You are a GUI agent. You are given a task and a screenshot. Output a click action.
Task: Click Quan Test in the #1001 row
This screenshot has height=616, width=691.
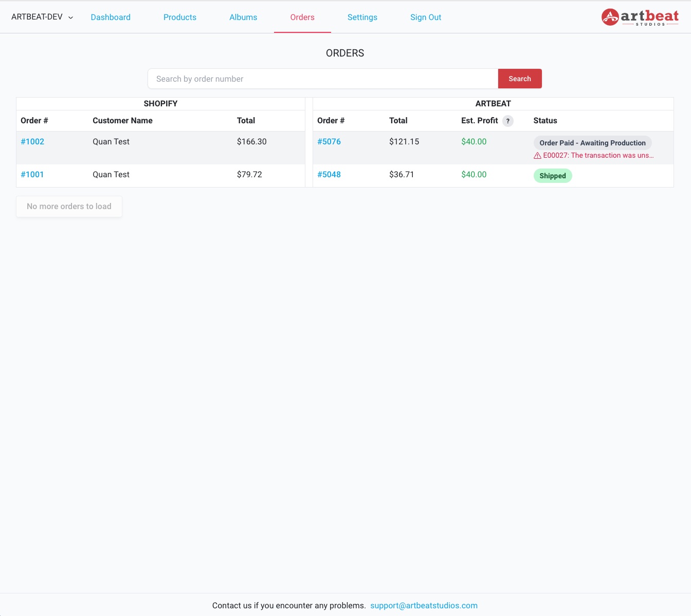coord(111,175)
